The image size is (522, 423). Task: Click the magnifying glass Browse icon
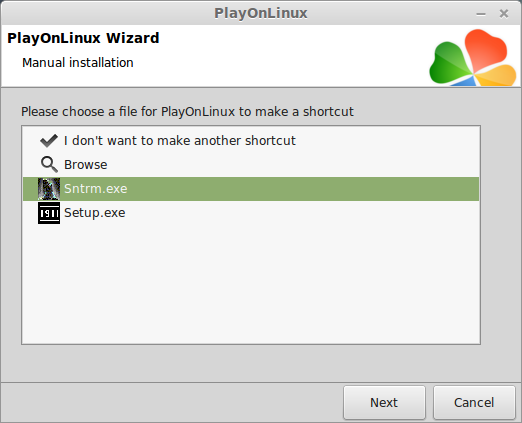49,164
